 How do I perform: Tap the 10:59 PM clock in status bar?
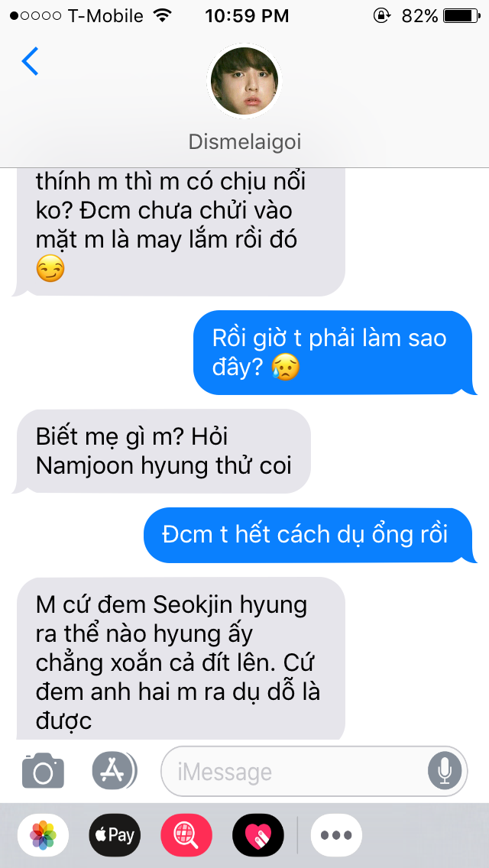(247, 16)
